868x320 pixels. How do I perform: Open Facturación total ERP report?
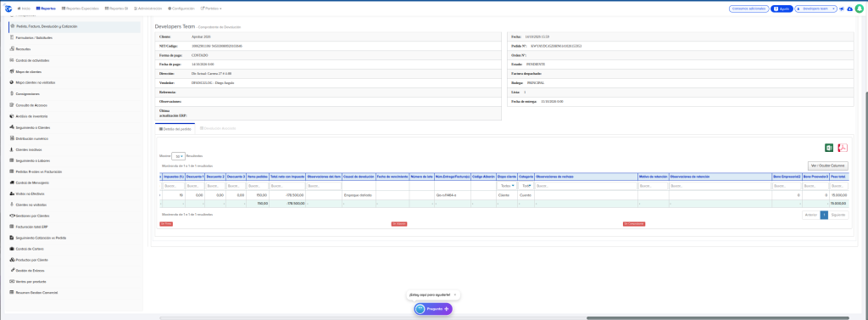pyautogui.click(x=32, y=227)
